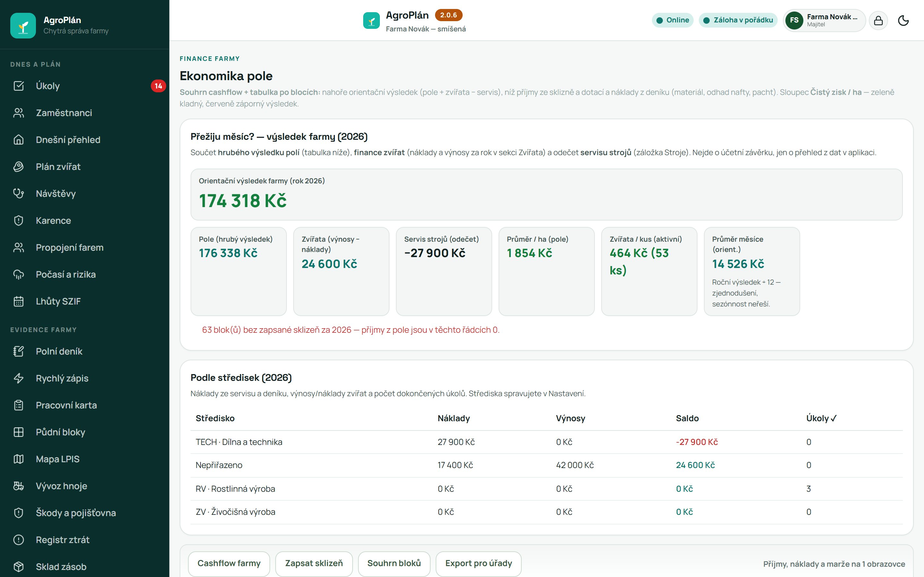
Task: Select the Lhůty SZIF calendar icon
Action: coord(18,301)
